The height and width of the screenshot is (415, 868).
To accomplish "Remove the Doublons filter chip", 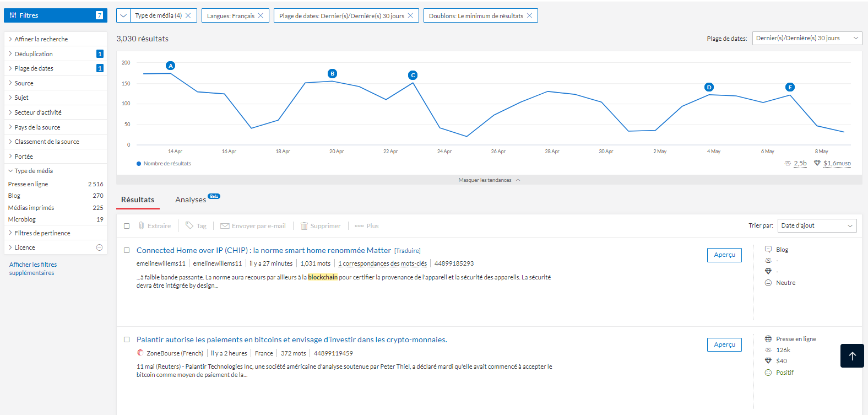I will point(529,15).
